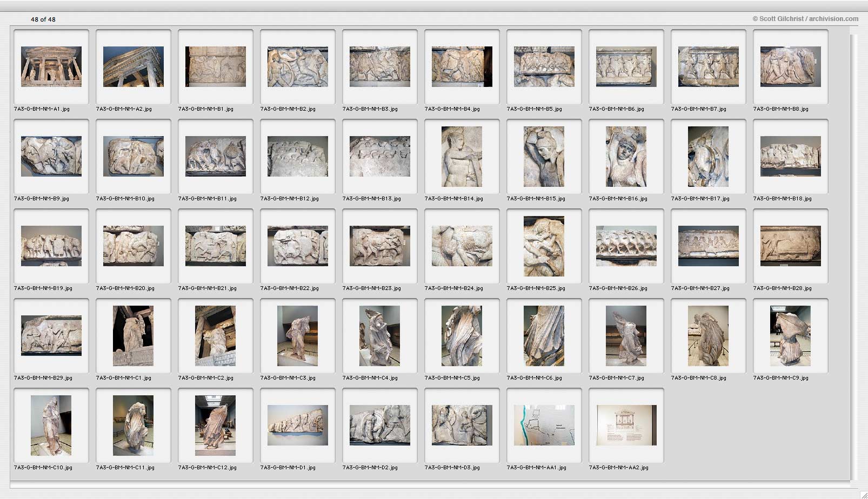Select the 7A3-G-BM-NM-B3.jpg relief image
The width and height of the screenshot is (868, 499).
[x=380, y=66]
